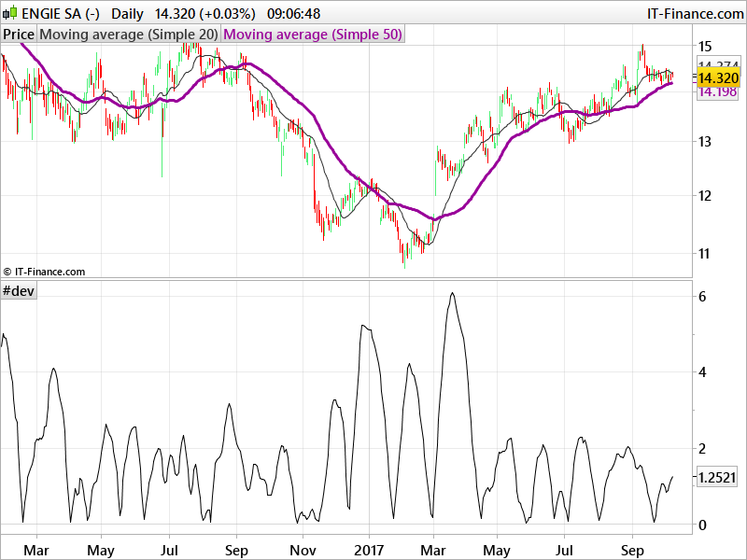Click the 1.2521 dev value tag
The height and width of the screenshot is (560, 747).
(718, 477)
